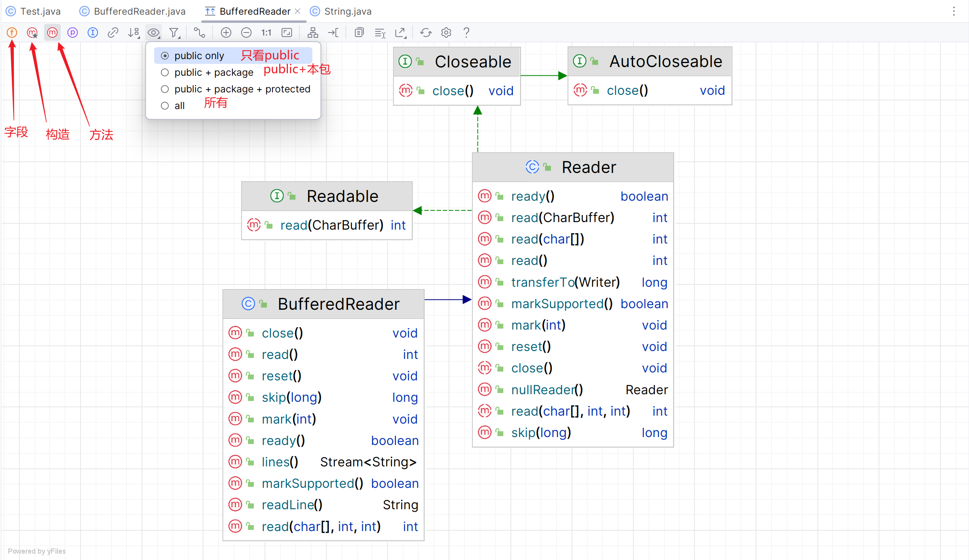Toggle Fields display in toolbar
Viewport: 969px width, 560px height.
[x=12, y=33]
